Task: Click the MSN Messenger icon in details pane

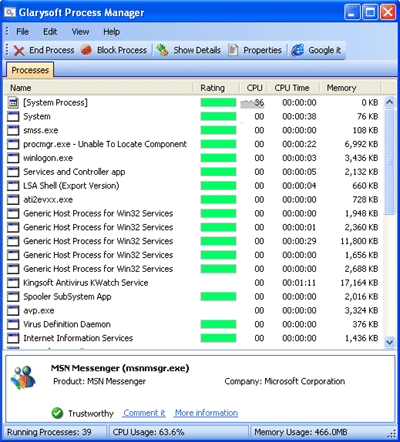Action: tap(23, 377)
